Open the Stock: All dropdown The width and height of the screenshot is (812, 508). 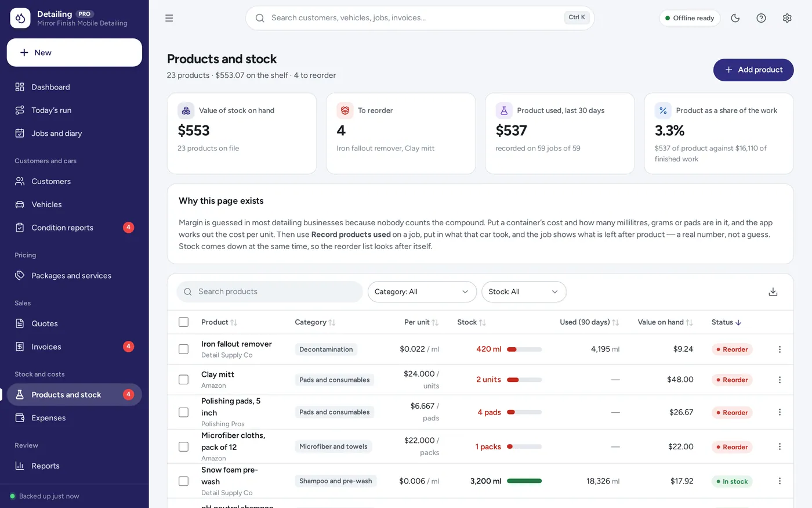point(524,292)
